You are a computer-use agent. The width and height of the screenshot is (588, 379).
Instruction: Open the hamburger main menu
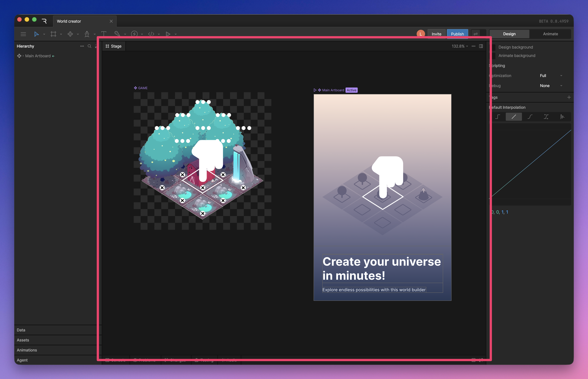[23, 34]
